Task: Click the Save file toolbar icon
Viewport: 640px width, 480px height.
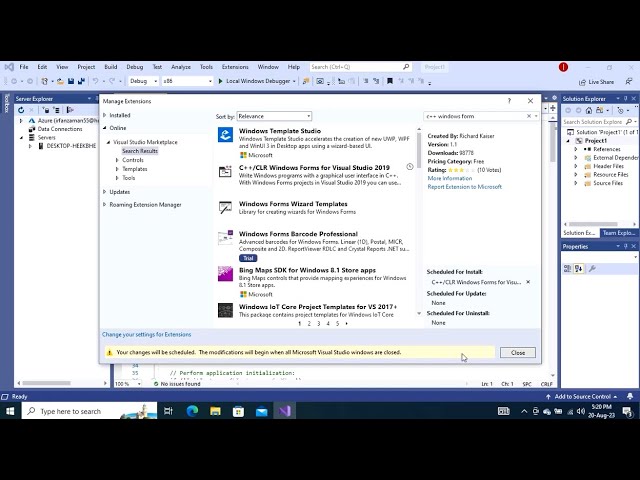Action: click(x=71, y=81)
